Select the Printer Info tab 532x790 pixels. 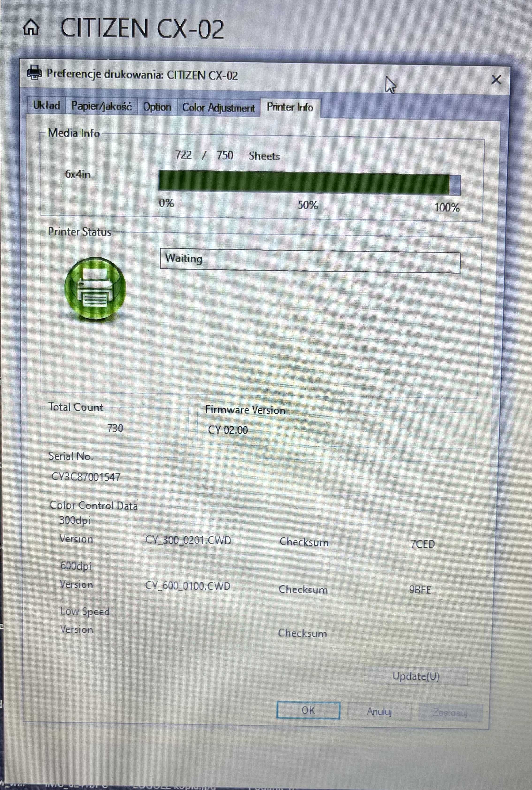(290, 107)
